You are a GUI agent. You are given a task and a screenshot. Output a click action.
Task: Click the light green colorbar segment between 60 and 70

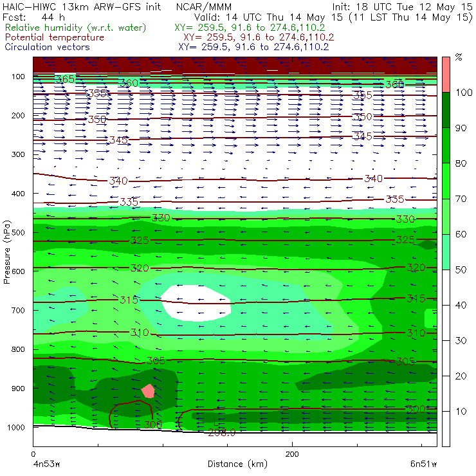[x=446, y=216]
